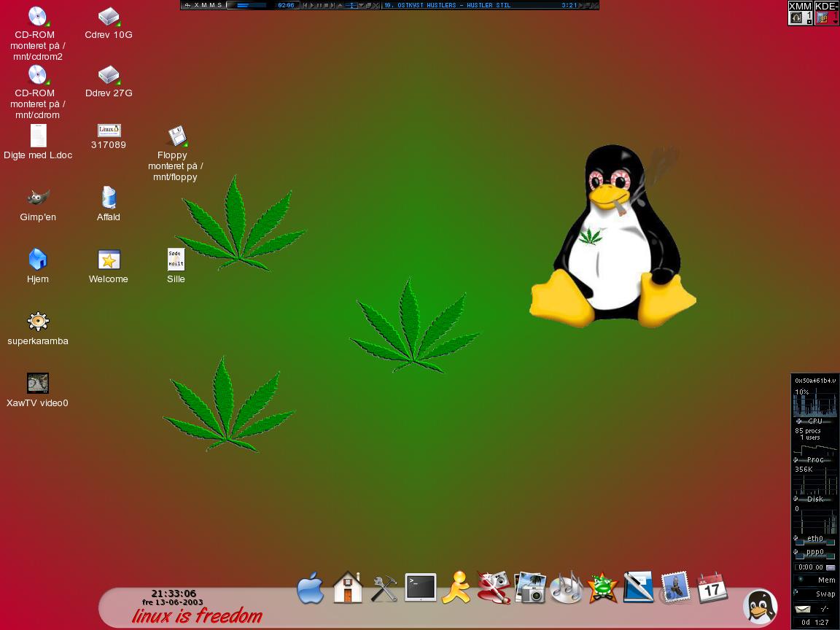Click the XMMS elapsed time 02:06 display

286,5
